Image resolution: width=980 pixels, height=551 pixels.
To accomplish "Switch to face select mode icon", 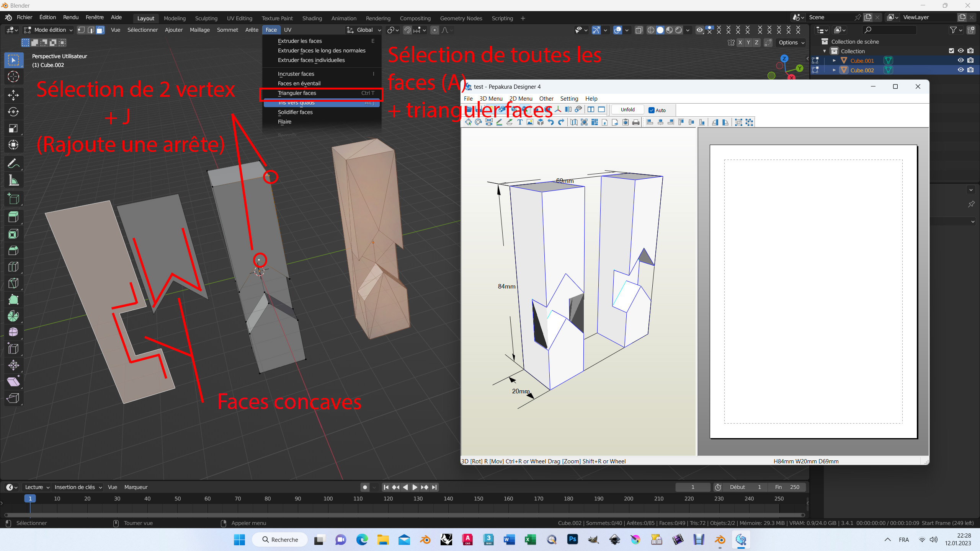I will click(100, 30).
